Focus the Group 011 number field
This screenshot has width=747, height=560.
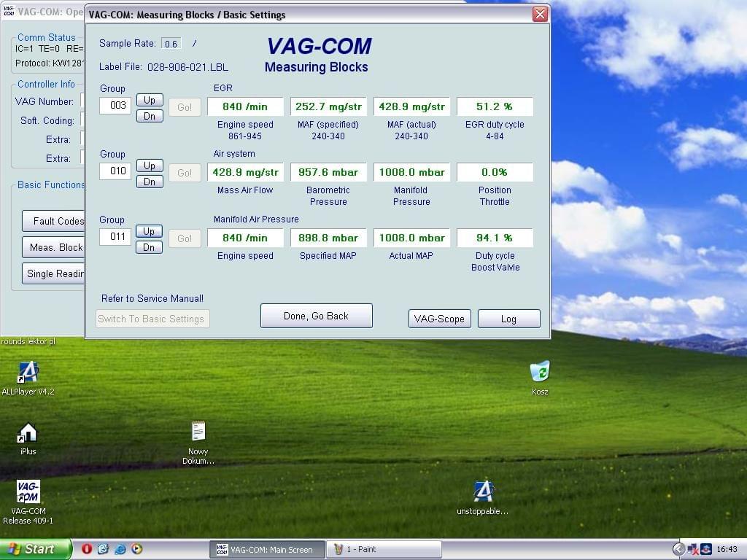click(x=115, y=237)
